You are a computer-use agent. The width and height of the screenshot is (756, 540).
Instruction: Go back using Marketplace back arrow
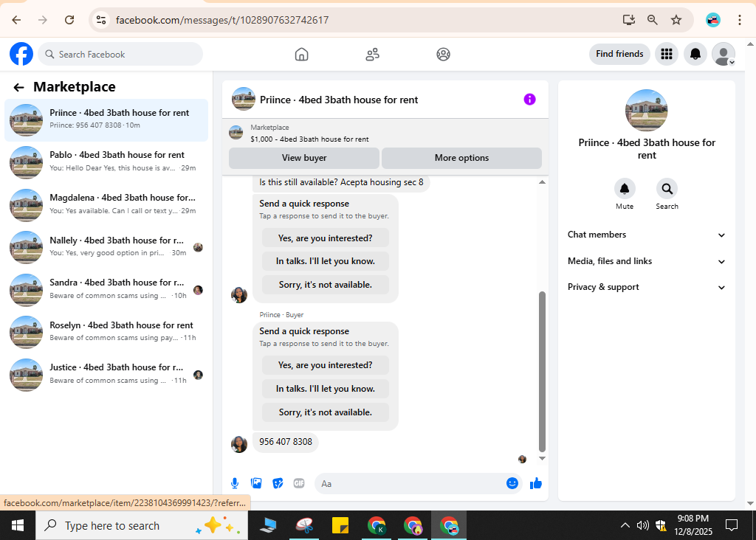tap(18, 87)
